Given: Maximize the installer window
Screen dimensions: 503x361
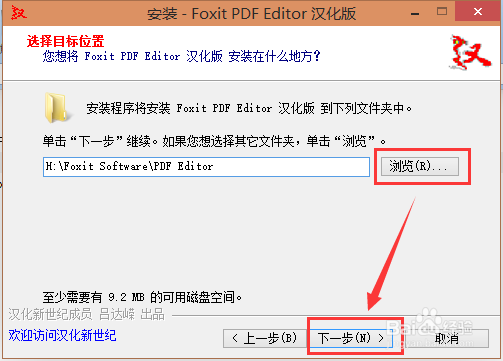Looking at the screenshot, I should [442, 12].
